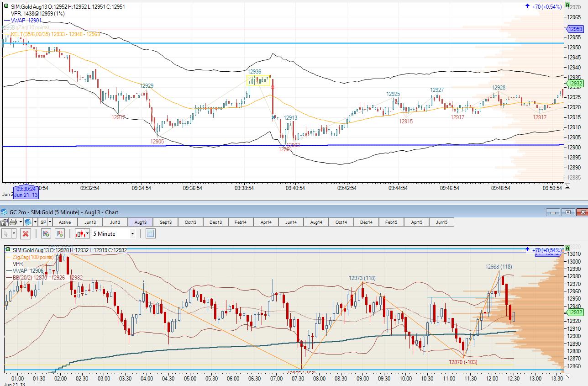Screen dimensions: 588x386
Task: Switch to the Jun13 contract tab
Action: pos(90,222)
